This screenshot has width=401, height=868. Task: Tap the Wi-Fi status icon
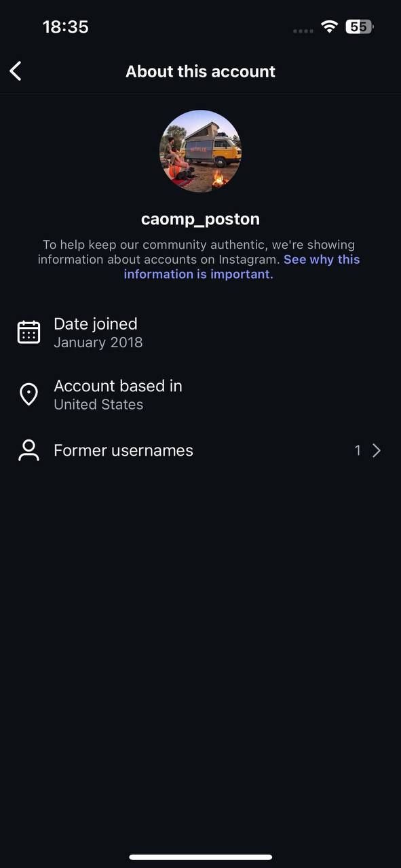click(330, 26)
